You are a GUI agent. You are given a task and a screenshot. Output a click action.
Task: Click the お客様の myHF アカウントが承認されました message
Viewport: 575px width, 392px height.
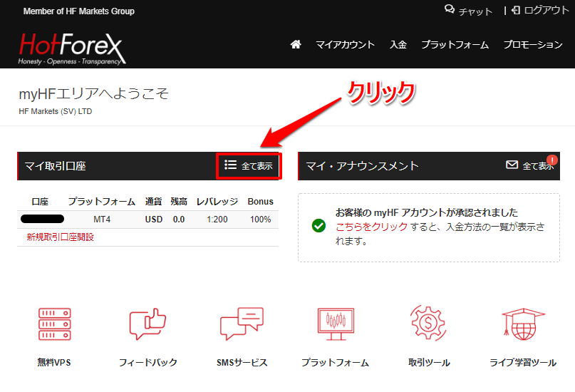tap(427, 212)
